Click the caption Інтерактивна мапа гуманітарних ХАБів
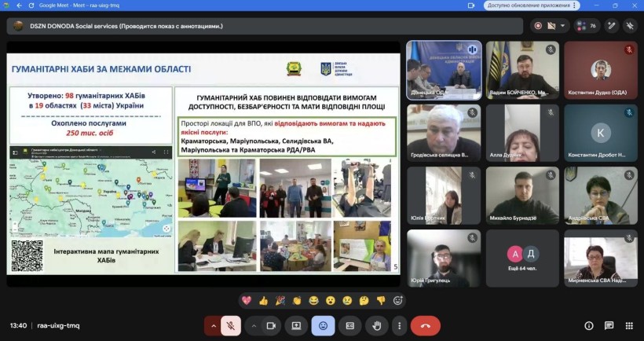 click(x=106, y=255)
